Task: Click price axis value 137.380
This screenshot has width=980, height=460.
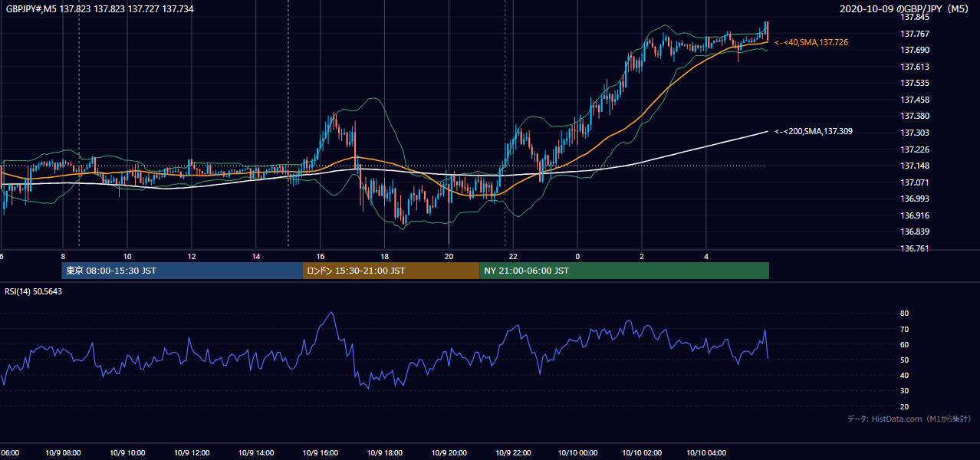Action: click(916, 117)
